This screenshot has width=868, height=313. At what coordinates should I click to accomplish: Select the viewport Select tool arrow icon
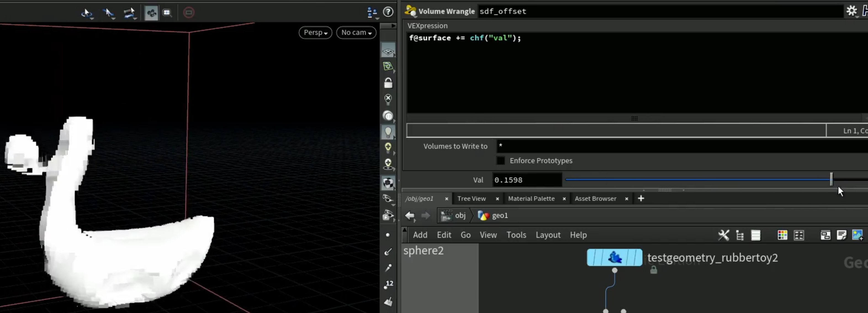[x=87, y=13]
